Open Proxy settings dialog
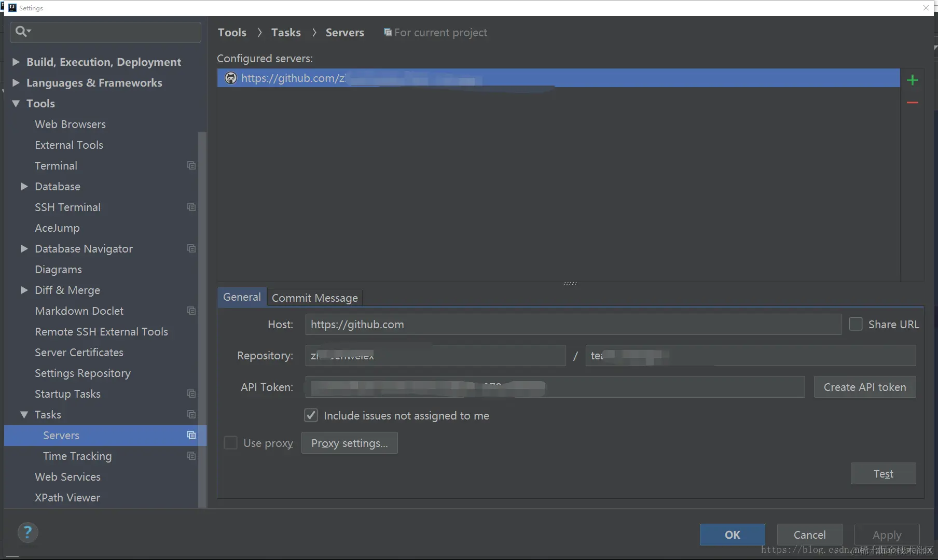Viewport: 938px width, 560px height. click(350, 443)
